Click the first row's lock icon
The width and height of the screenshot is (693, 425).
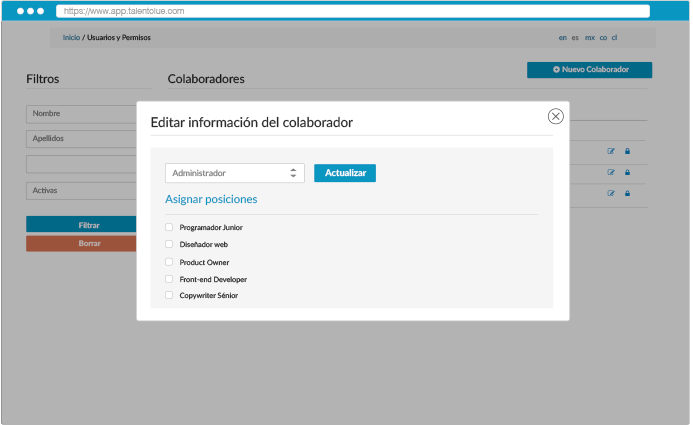click(628, 152)
